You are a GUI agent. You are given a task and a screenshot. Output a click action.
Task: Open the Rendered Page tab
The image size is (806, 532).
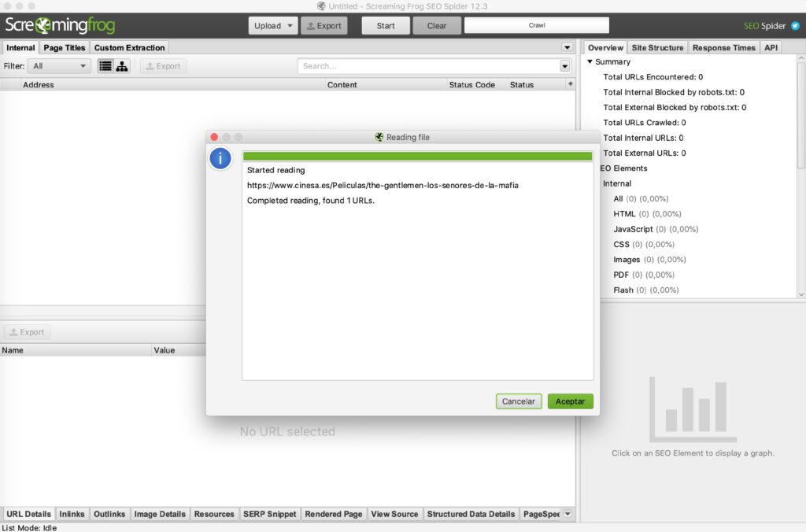[x=334, y=513]
